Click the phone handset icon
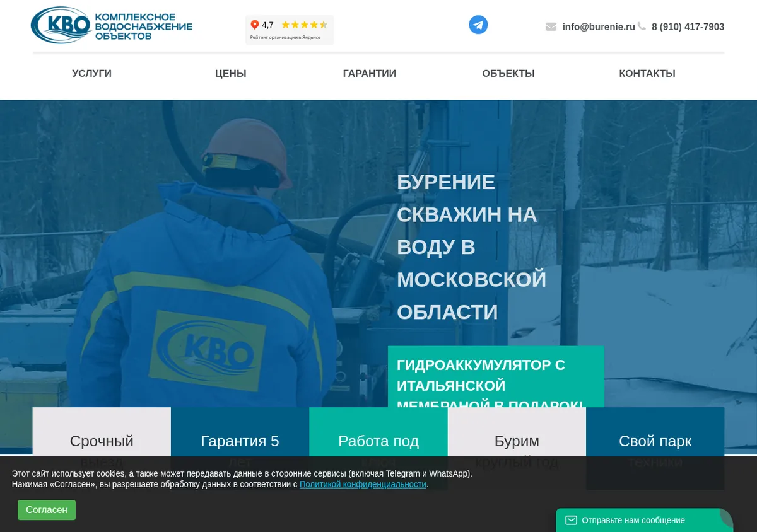The width and height of the screenshot is (757, 532). pos(642,26)
